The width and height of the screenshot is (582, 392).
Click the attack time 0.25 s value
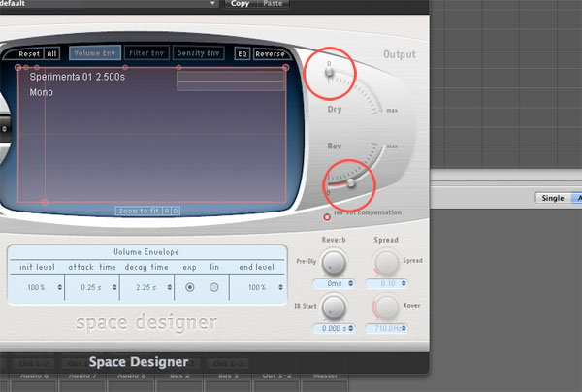pyautogui.click(x=91, y=287)
